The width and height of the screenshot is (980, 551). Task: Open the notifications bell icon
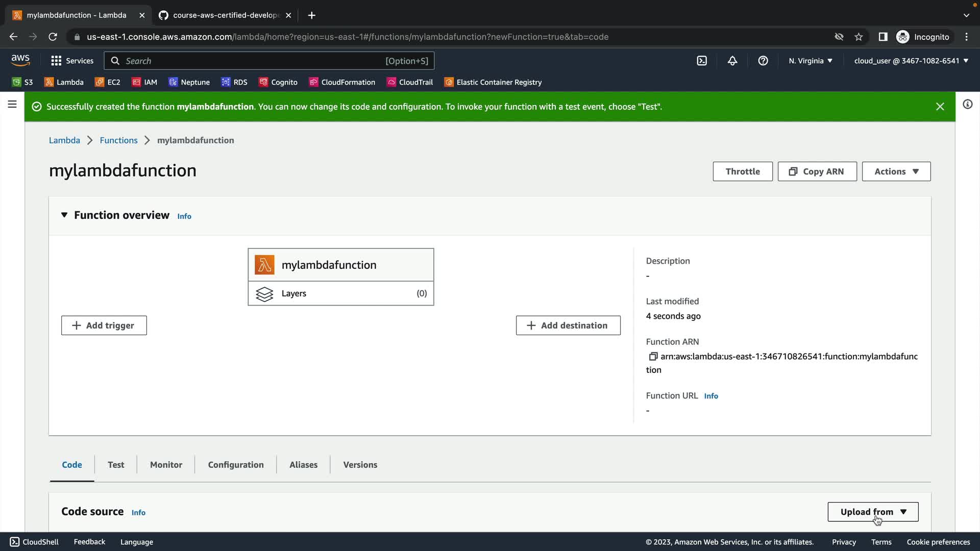[732, 61]
